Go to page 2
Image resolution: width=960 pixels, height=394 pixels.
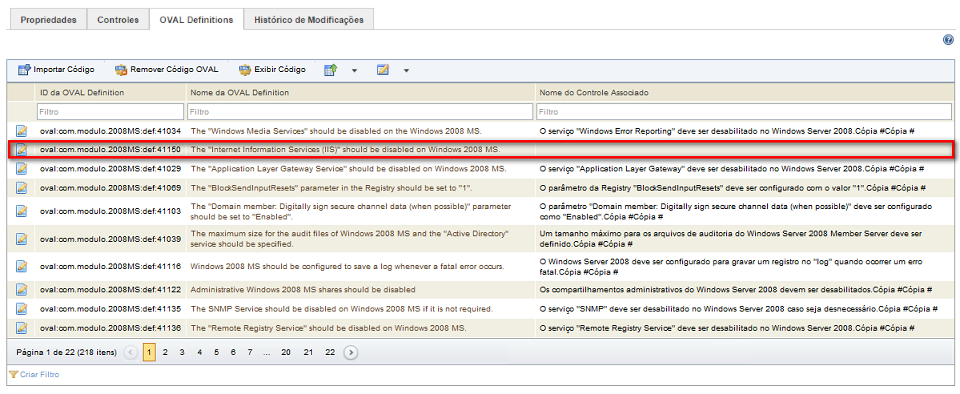[165, 352]
